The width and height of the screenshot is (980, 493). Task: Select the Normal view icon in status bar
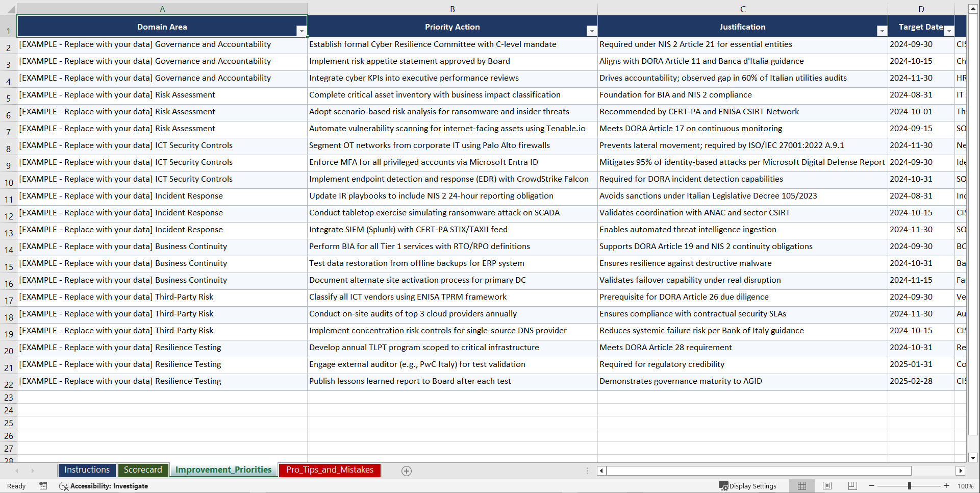(801, 486)
